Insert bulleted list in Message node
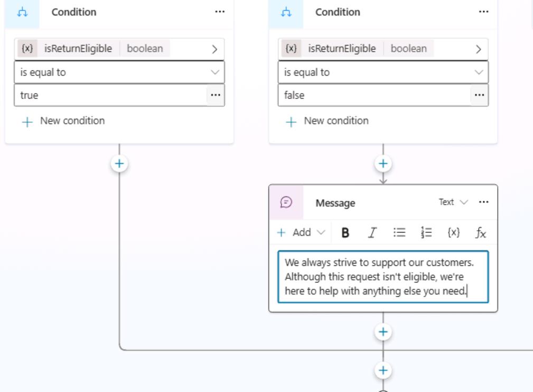Image resolution: width=533 pixels, height=392 pixels. tap(399, 233)
